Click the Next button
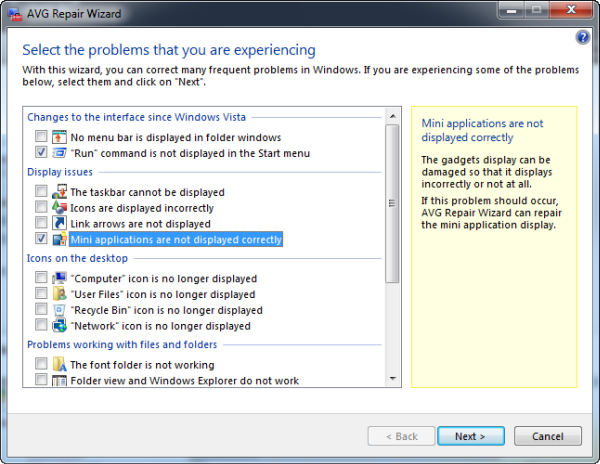The image size is (600, 464). point(471,436)
